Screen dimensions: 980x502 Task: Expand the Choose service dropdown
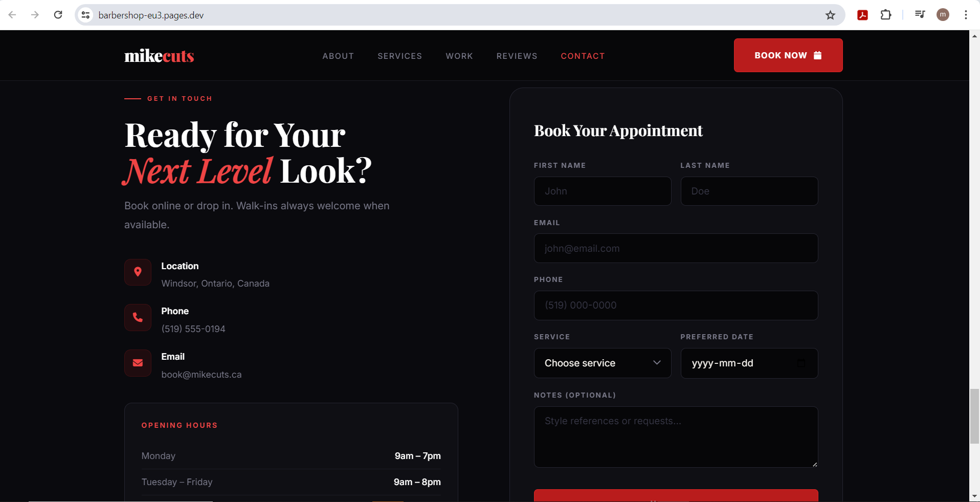603,363
